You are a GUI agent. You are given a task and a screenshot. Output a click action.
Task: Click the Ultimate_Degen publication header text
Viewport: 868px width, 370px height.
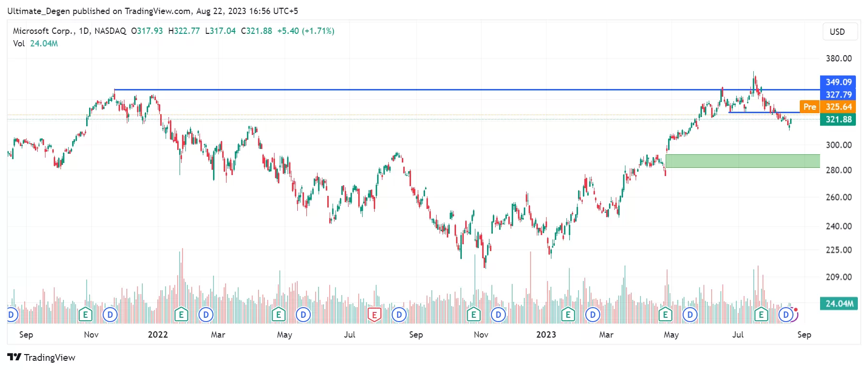(x=153, y=11)
